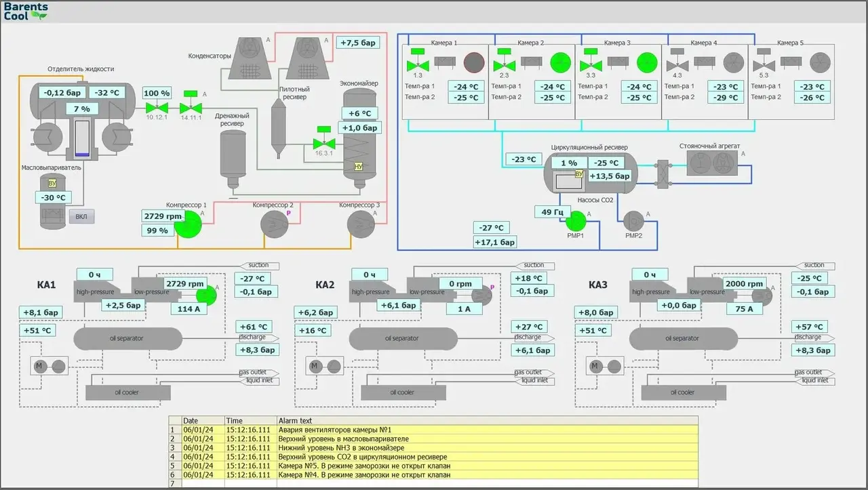Click the +7,5 бар condenser pressure

coord(359,42)
